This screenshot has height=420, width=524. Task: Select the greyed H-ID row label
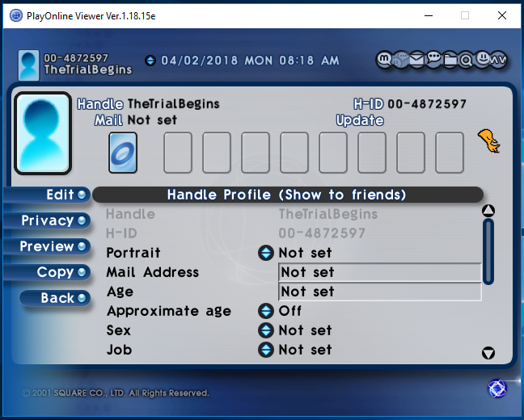pyautogui.click(x=121, y=233)
